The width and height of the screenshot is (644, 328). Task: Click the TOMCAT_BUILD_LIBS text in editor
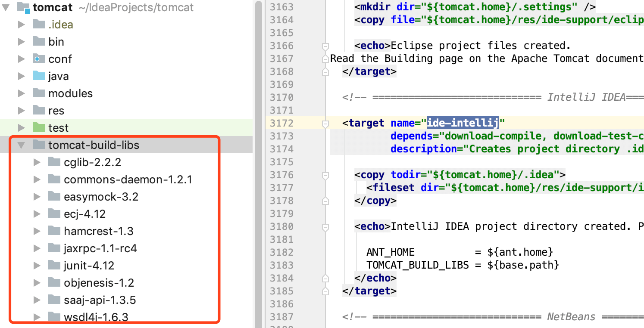pyautogui.click(x=417, y=266)
